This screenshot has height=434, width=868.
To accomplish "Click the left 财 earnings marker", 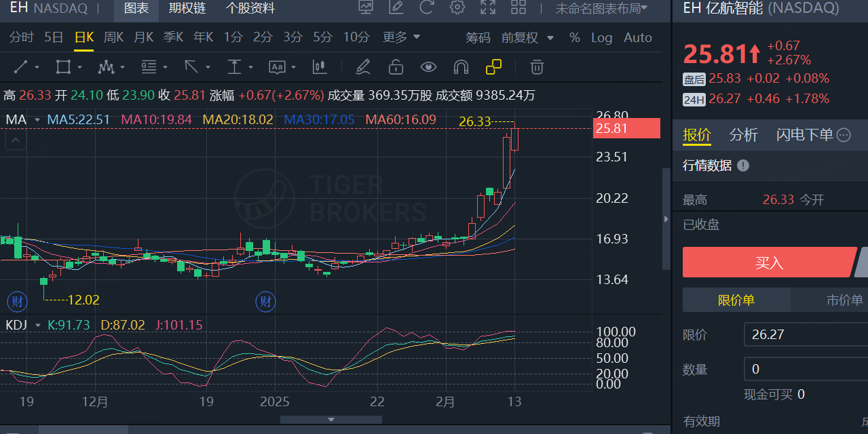I will tap(17, 300).
